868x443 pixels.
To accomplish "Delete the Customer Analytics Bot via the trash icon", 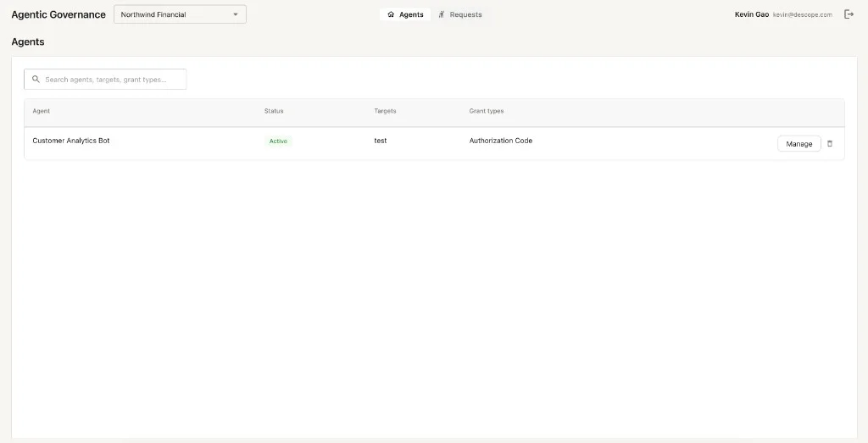I will 829,144.
